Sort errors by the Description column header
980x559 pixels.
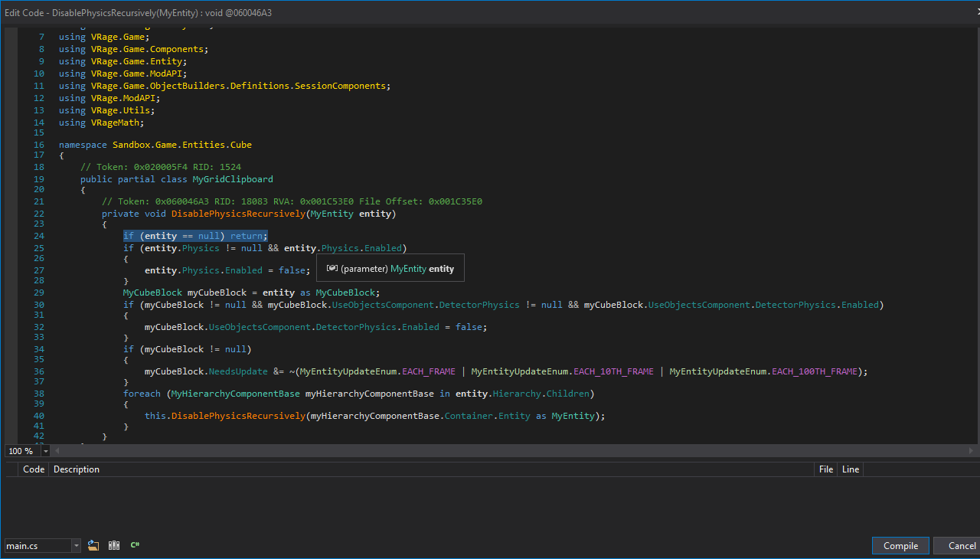click(77, 469)
